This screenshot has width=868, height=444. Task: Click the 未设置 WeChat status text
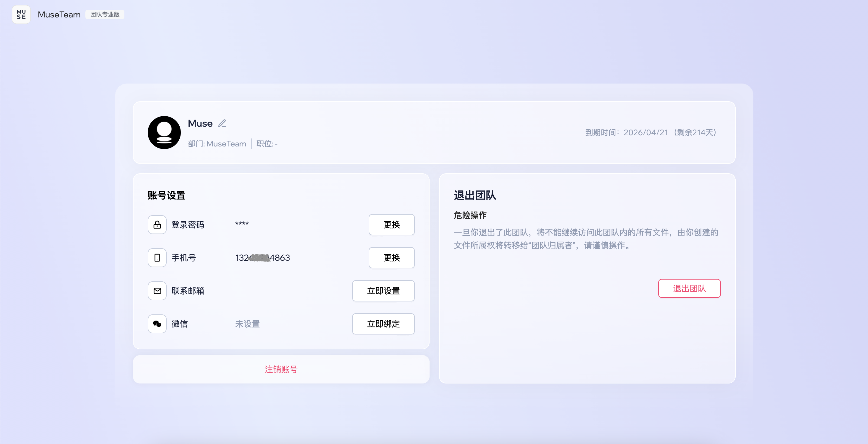pyautogui.click(x=247, y=324)
